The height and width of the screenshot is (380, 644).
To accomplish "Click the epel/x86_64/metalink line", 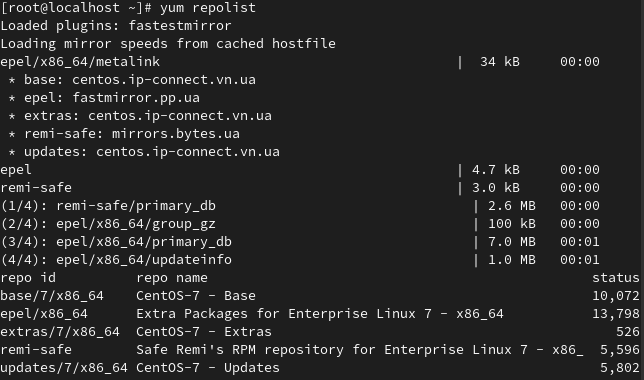I will 300,62.
